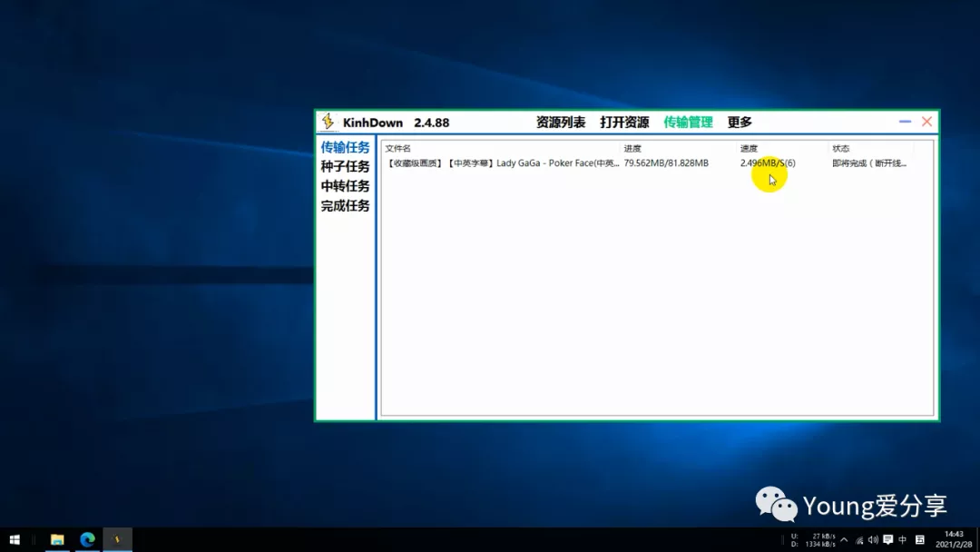Open the 资源列表 tab
This screenshot has width=980, height=552.
pyautogui.click(x=561, y=123)
